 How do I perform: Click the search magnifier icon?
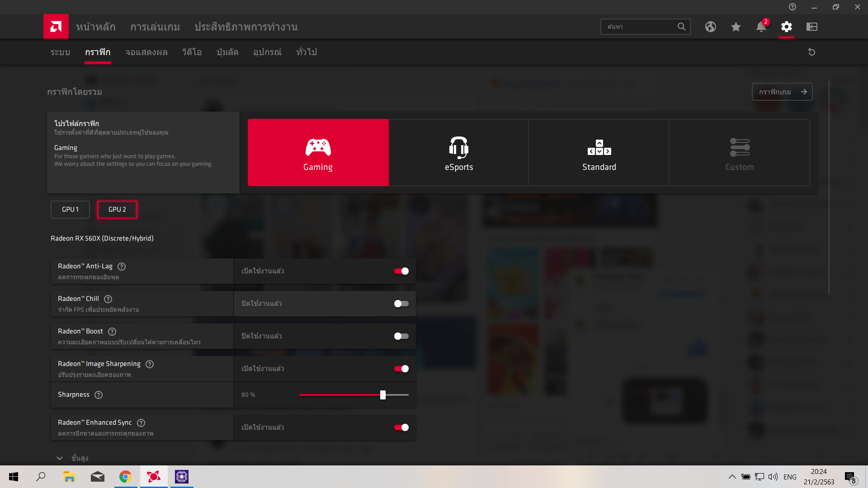coord(681,27)
